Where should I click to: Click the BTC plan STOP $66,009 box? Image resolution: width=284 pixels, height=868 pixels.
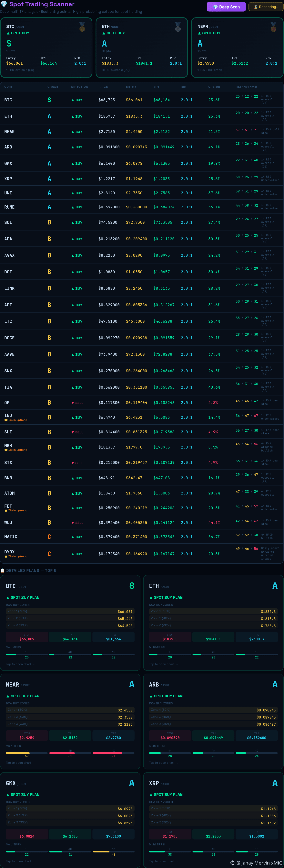tap(27, 637)
